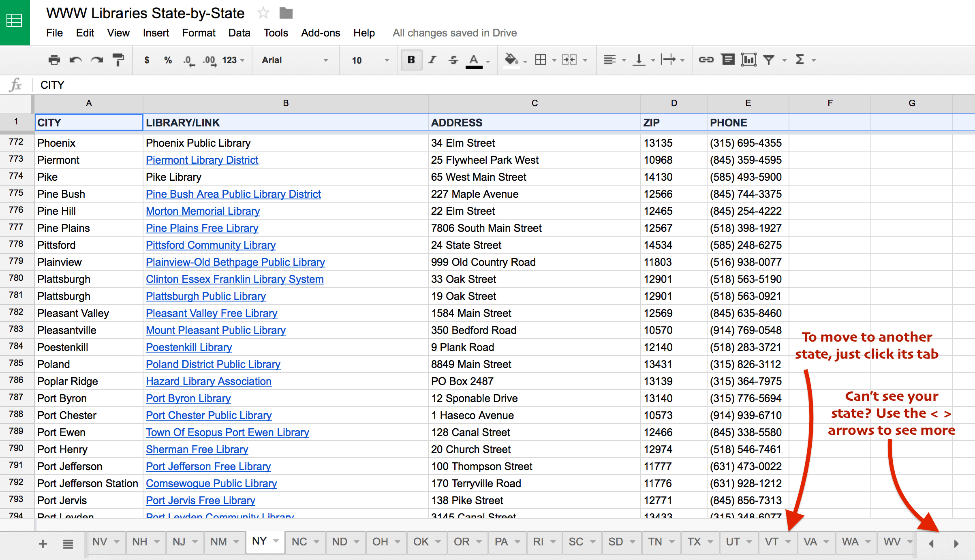Switch to the PA sheet tab
This screenshot has height=560, width=975.
pyautogui.click(x=501, y=542)
